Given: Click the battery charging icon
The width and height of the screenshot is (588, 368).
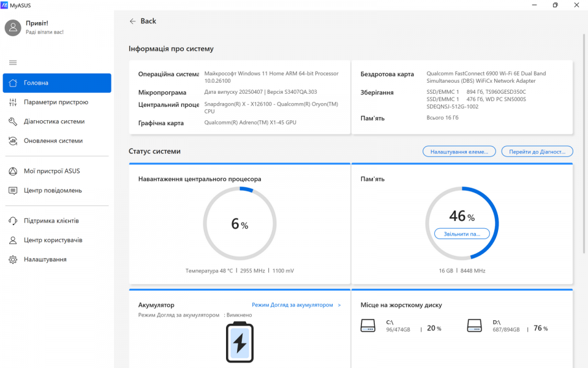Looking at the screenshot, I should point(239,342).
